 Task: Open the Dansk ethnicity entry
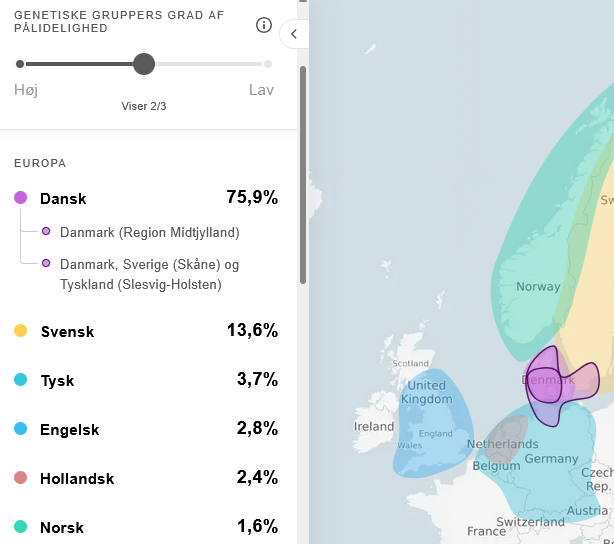63,198
